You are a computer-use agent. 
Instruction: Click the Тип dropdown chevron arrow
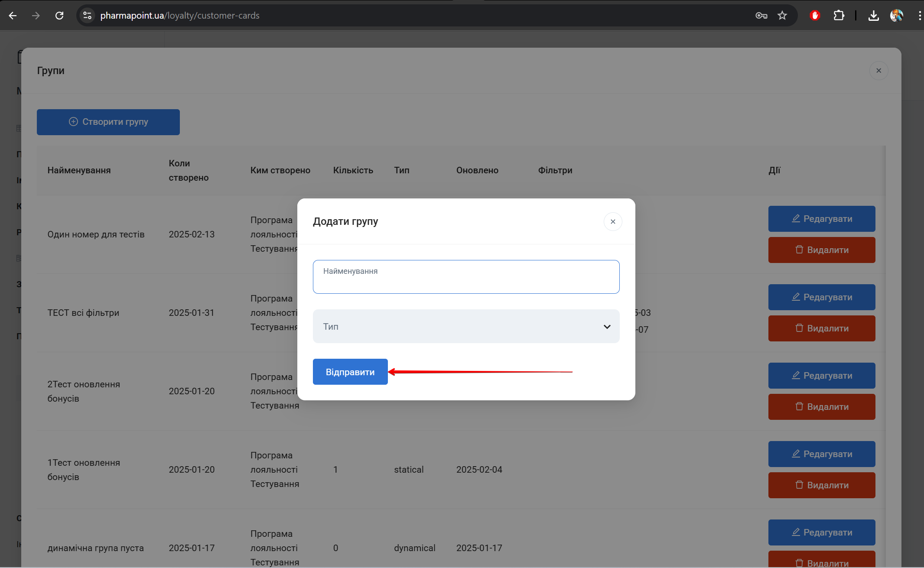click(607, 327)
